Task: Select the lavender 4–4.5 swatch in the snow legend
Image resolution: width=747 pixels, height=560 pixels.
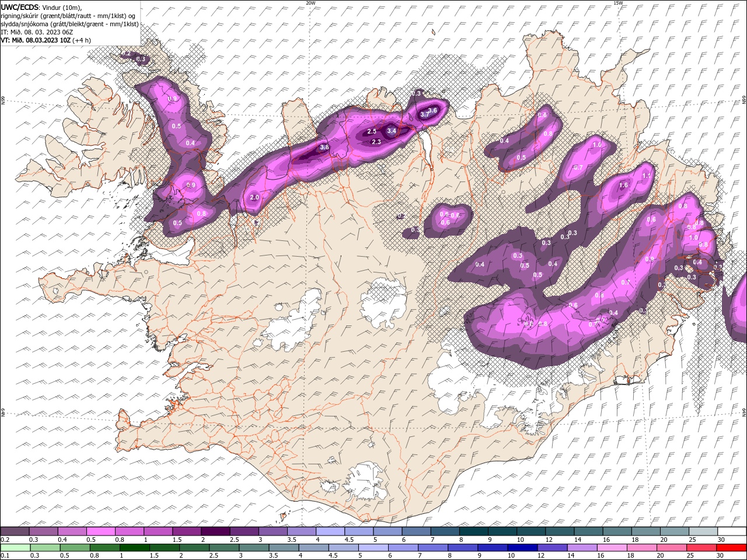Action: pyautogui.click(x=329, y=531)
